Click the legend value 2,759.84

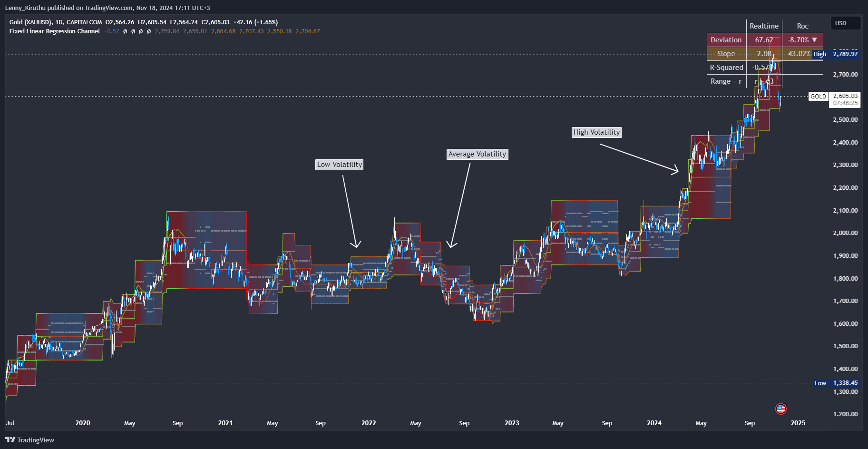(167, 31)
